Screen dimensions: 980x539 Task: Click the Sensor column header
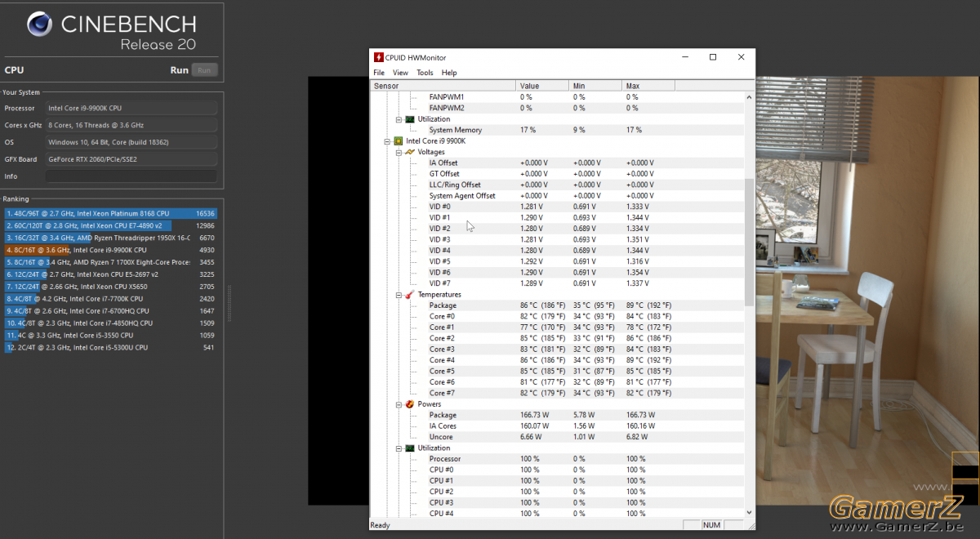click(x=443, y=86)
